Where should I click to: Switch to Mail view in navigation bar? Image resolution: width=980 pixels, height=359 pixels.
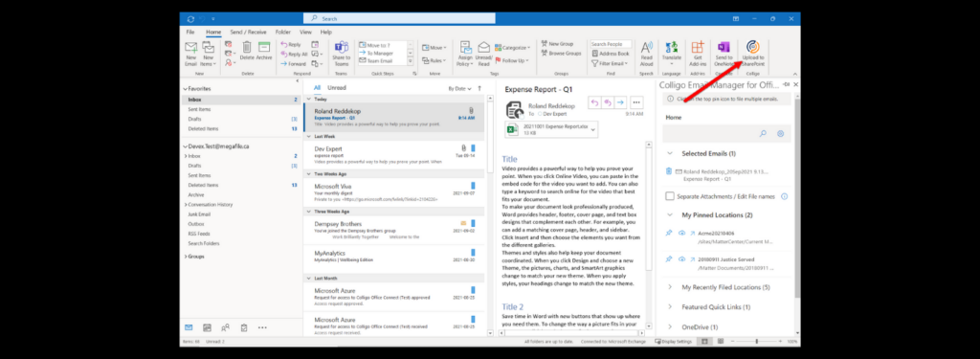(189, 327)
